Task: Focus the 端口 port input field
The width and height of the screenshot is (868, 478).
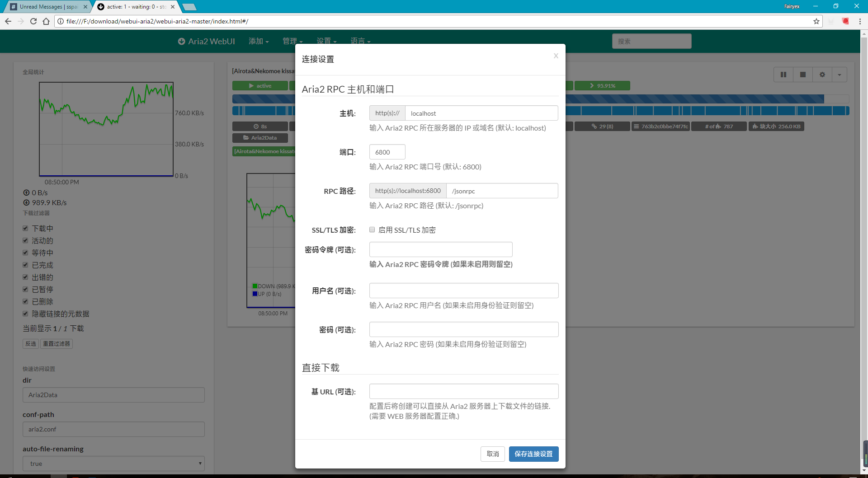Action: click(x=387, y=152)
